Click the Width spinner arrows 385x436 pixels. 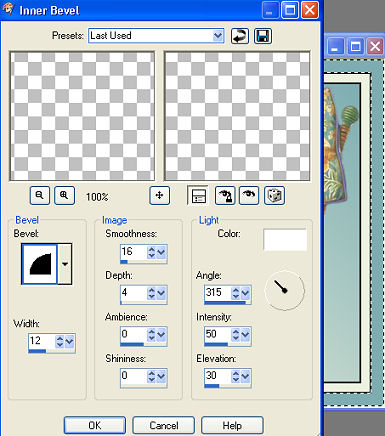pos(60,341)
